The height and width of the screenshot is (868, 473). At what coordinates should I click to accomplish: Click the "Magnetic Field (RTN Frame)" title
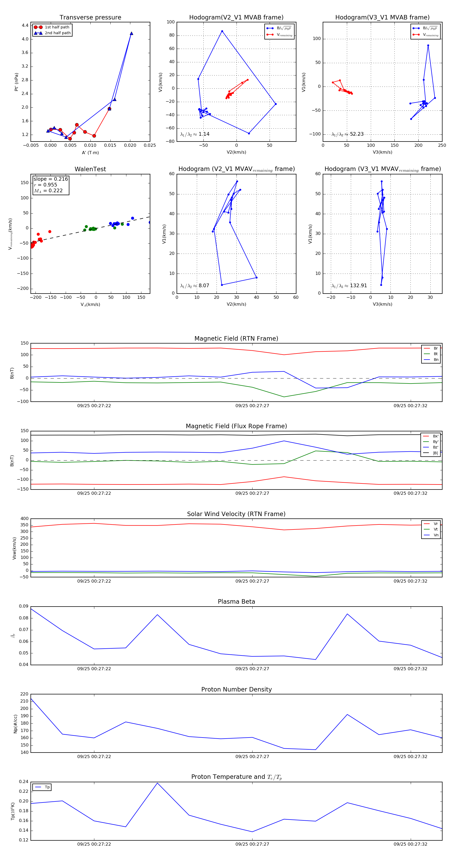click(236, 339)
